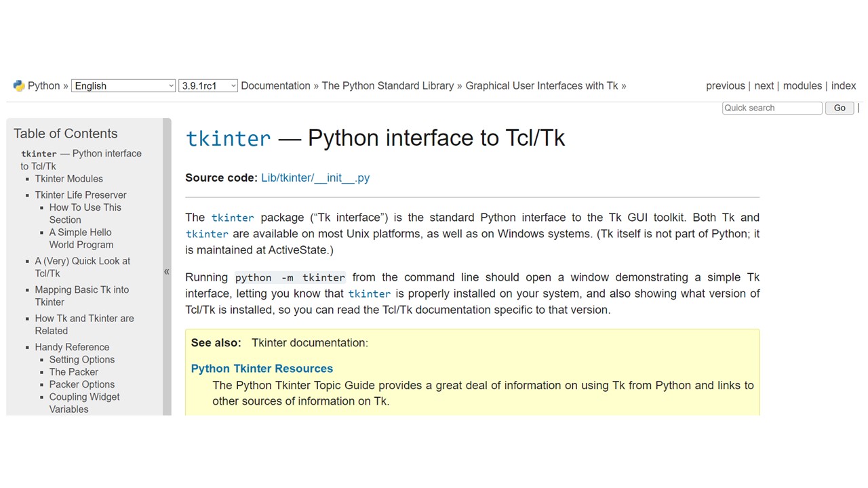Jump to The Packer section

click(73, 372)
